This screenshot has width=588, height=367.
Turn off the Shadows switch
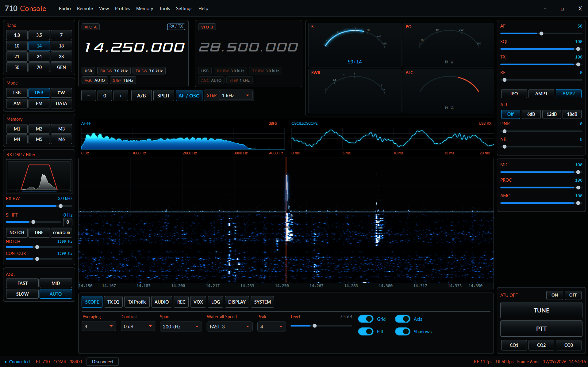(x=402, y=331)
